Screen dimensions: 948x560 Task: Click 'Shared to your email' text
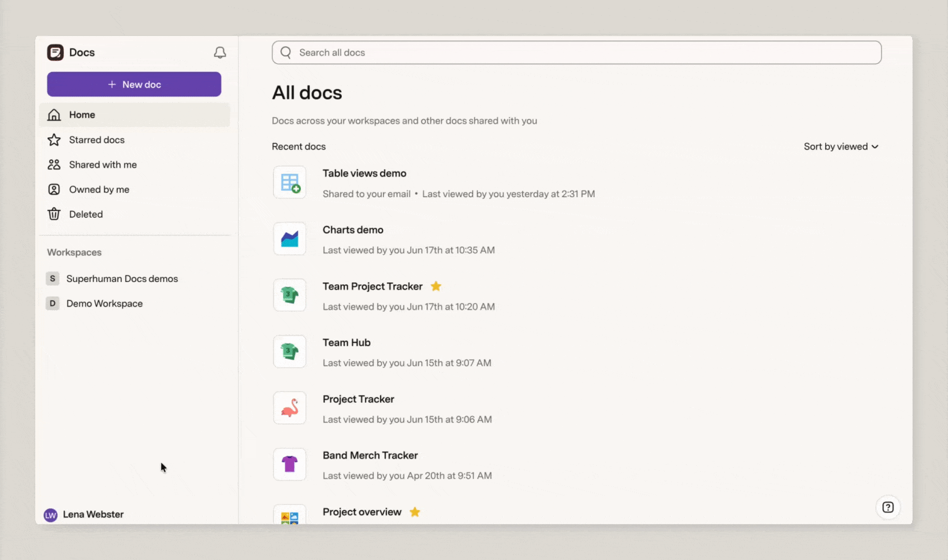(x=367, y=194)
